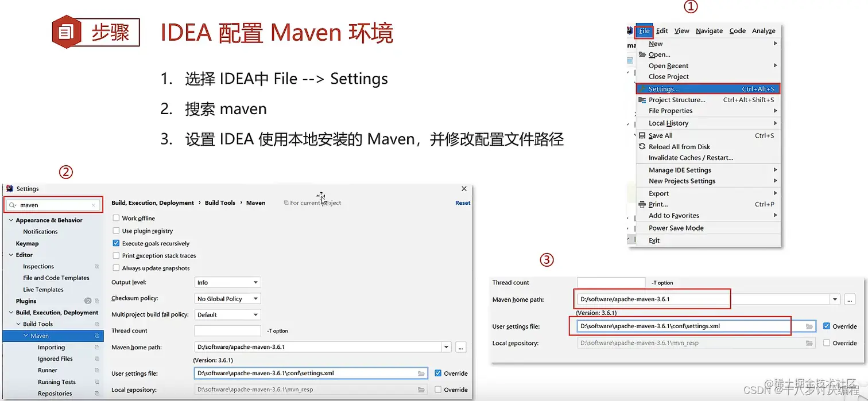
Task: Toggle Override for User settings file in Settings dialog
Action: [x=438, y=373]
